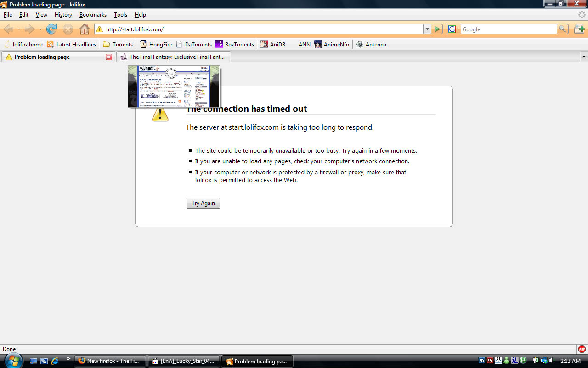This screenshot has height=368, width=588.
Task: Click the red FFU tray icon
Action: 490,361
